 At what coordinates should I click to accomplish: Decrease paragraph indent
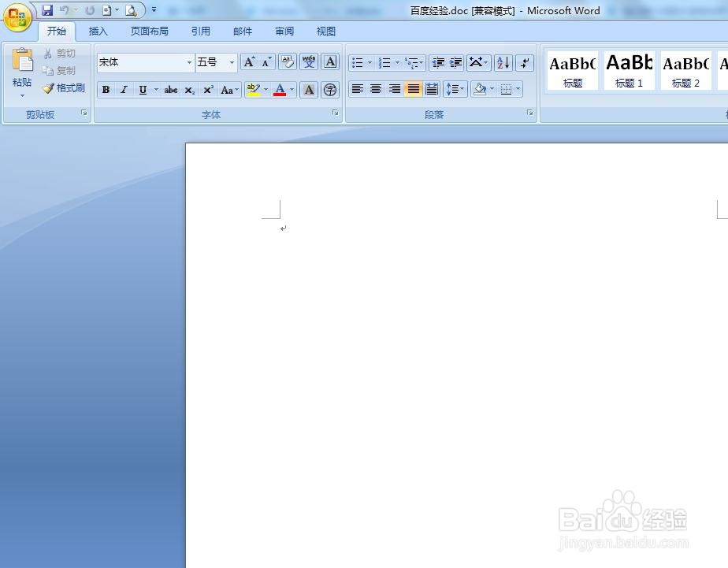[437, 62]
